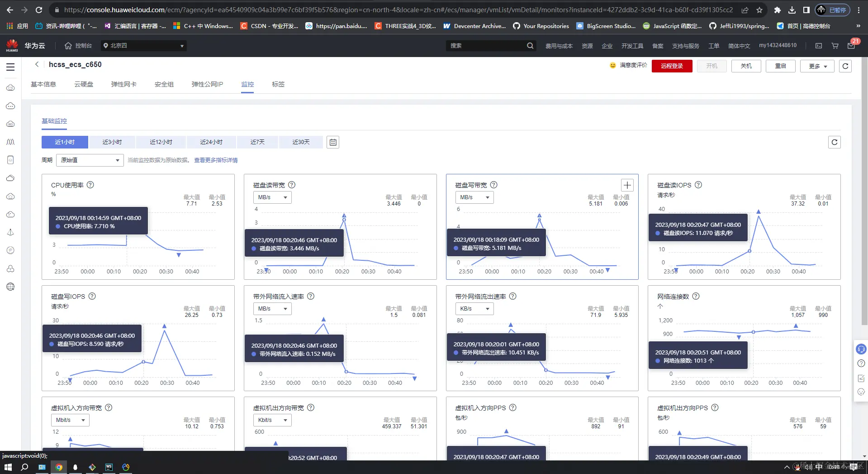Select the 近1小时 time range

pyautogui.click(x=65, y=142)
